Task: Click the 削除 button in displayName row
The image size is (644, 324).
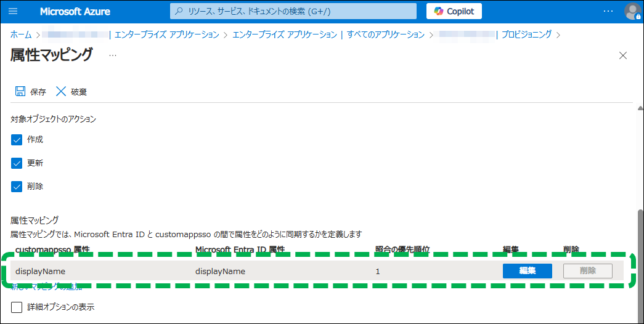Action: (x=588, y=271)
